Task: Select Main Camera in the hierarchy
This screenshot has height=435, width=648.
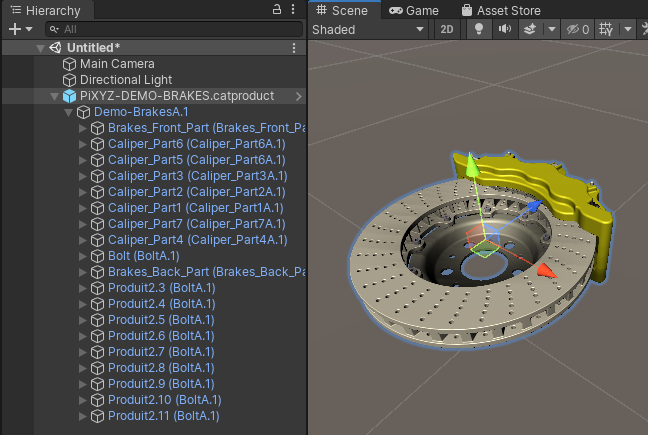Action: (117, 64)
